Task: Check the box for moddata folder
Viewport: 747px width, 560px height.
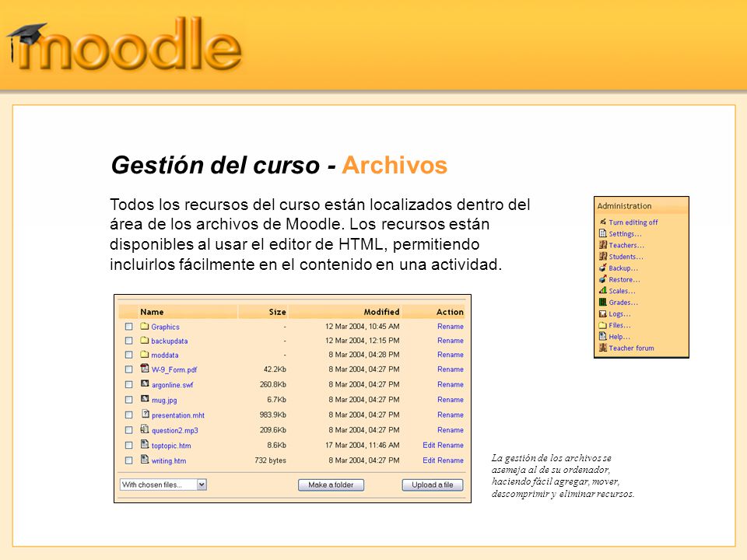Action: (x=128, y=355)
